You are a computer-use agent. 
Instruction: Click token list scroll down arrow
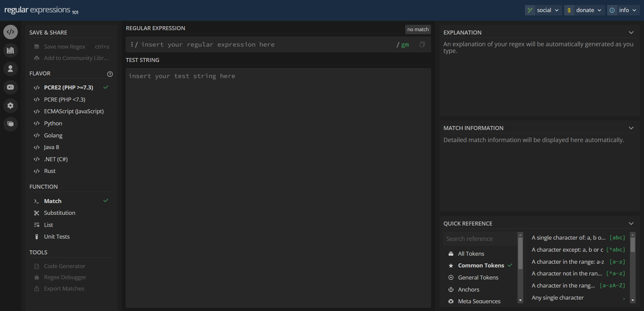tap(633, 301)
